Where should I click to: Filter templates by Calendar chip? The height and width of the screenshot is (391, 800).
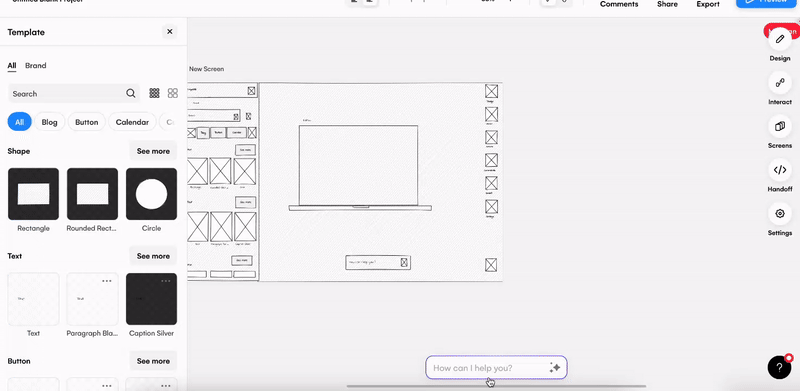pyautogui.click(x=132, y=122)
